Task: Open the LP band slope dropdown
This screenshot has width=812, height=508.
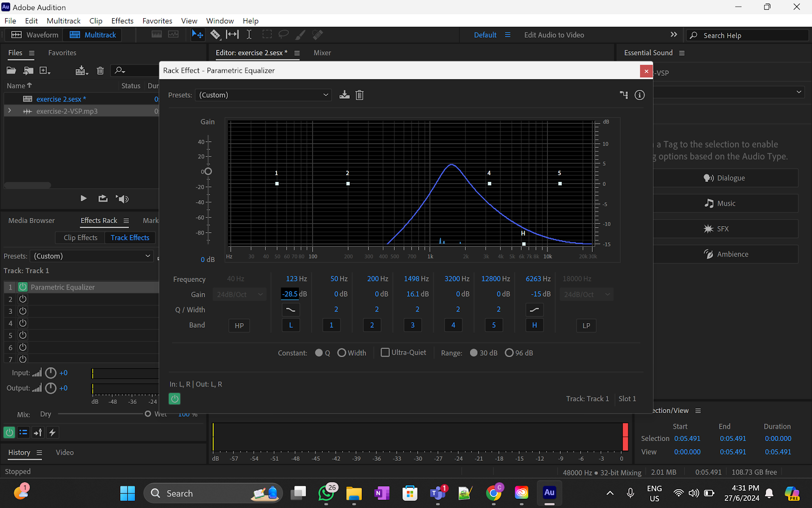Action: pos(586,294)
